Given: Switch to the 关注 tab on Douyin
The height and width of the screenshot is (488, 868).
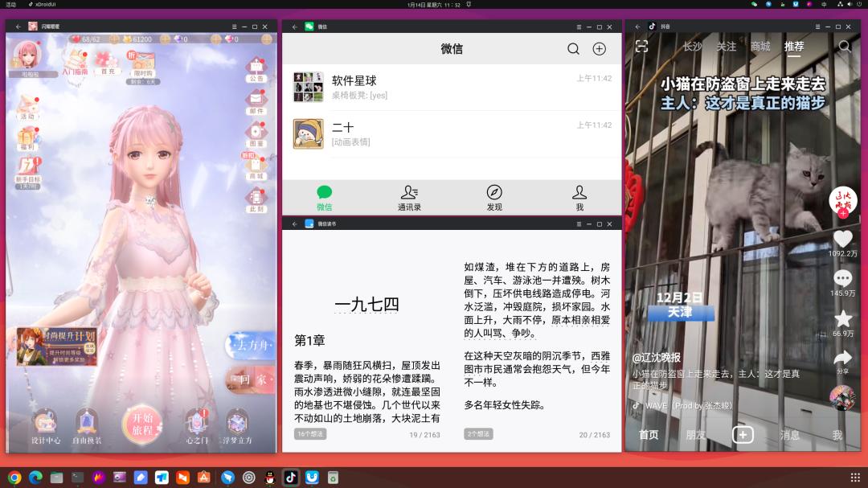Looking at the screenshot, I should pyautogui.click(x=727, y=47).
